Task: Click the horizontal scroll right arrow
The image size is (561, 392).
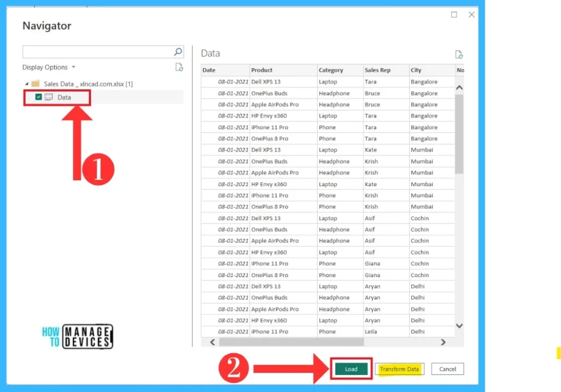Action: (443, 342)
